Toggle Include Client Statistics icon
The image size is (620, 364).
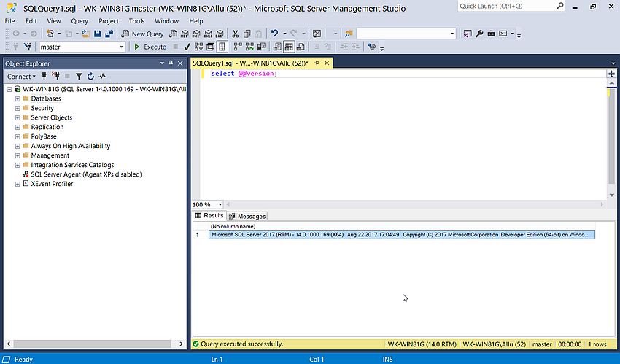coord(261,47)
